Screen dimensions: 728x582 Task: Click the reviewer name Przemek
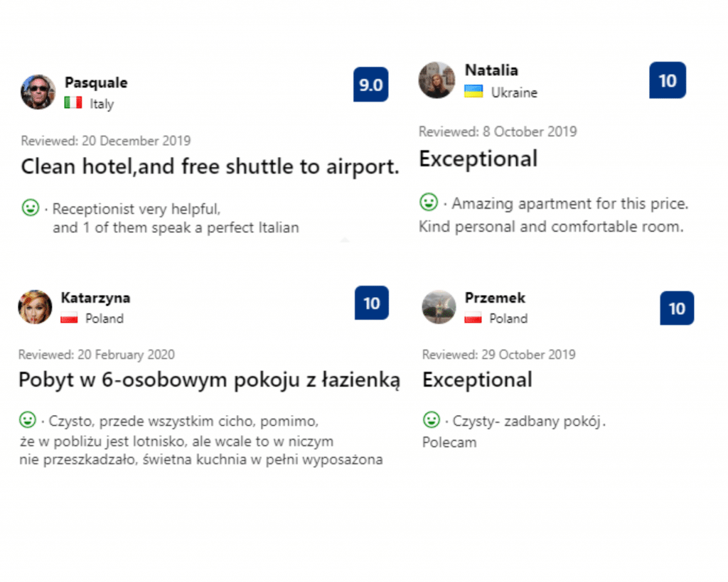click(495, 298)
